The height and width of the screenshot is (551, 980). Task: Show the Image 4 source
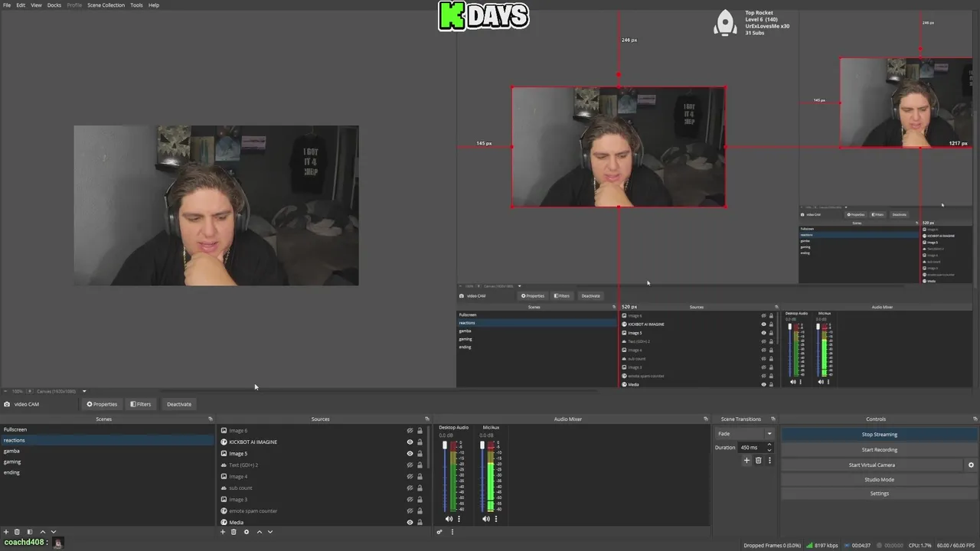[x=410, y=477]
